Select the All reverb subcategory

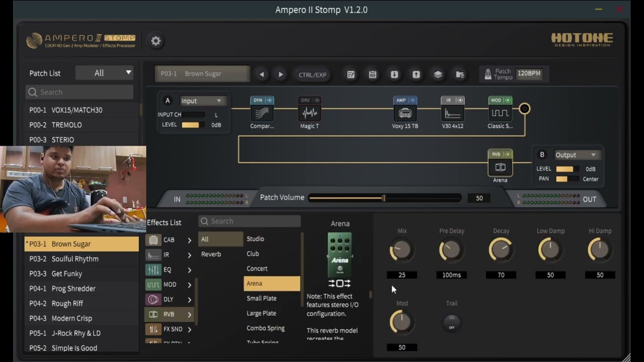[220, 239]
